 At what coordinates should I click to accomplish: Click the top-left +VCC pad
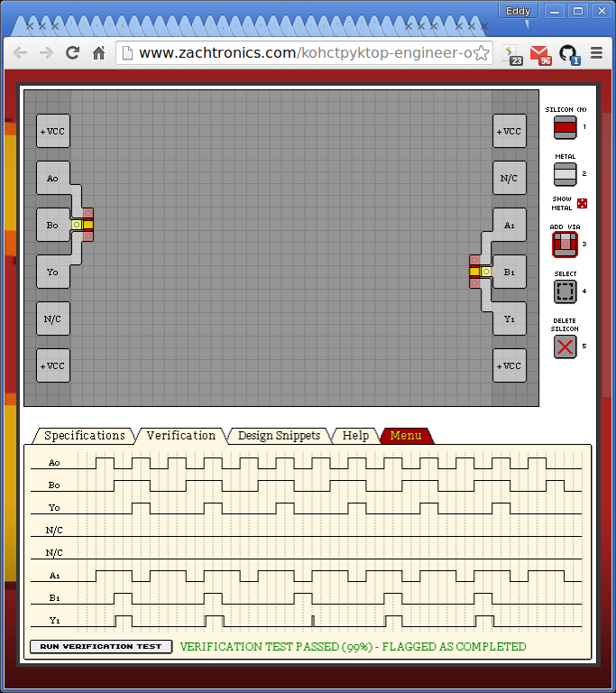point(53,131)
